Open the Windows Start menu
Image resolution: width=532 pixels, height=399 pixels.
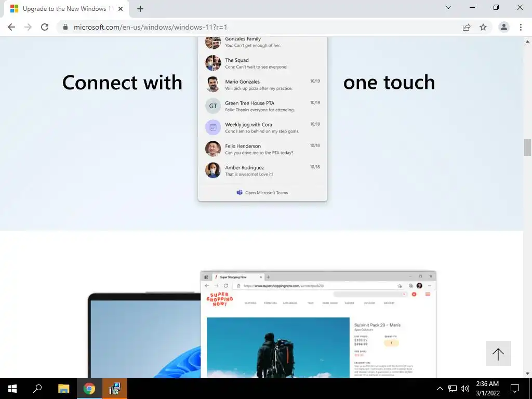pos(12,389)
